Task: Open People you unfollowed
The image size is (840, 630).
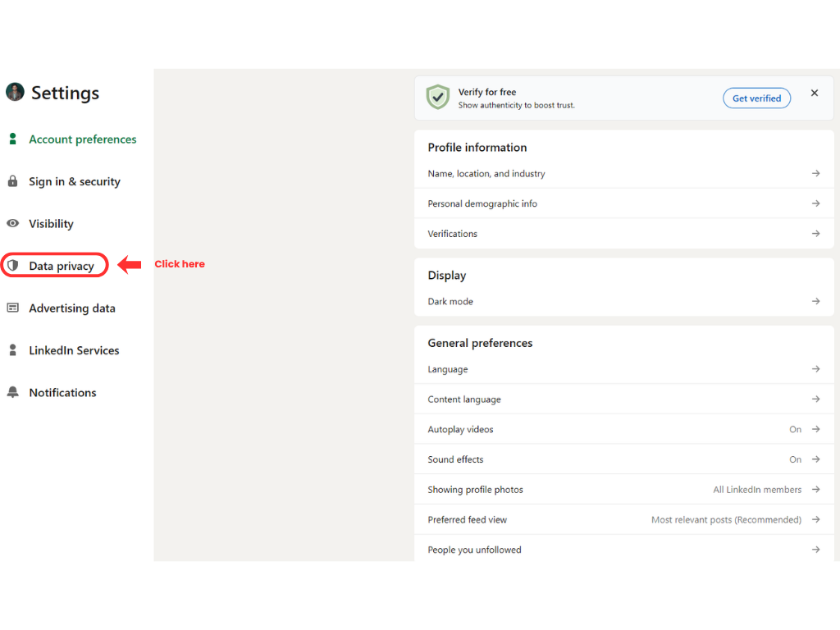Action: click(x=623, y=549)
